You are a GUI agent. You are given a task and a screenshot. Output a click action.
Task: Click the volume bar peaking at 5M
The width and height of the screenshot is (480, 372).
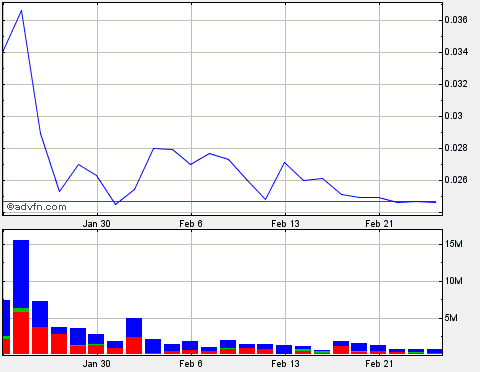tap(134, 336)
